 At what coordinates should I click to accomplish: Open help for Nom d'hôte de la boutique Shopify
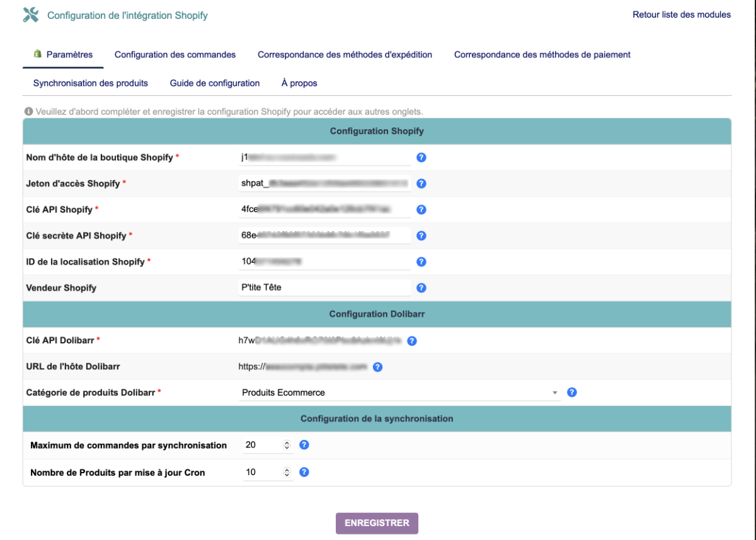pyautogui.click(x=420, y=158)
